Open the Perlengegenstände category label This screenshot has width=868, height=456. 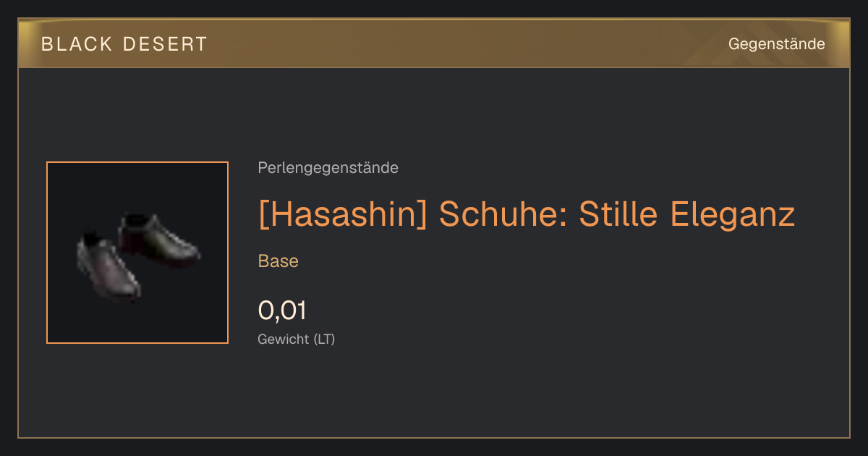328,168
